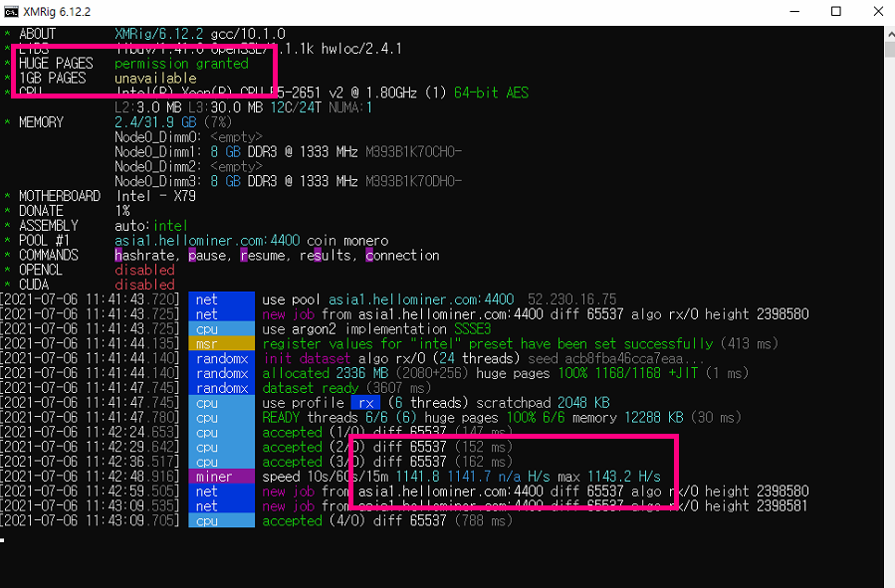Click the scrollbar up arrow

point(890,34)
